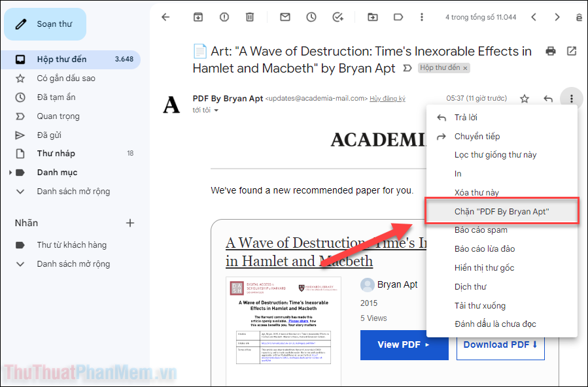The height and width of the screenshot is (387, 588).
Task: Select Hiển thị thư gốc menu item
Action: click(x=502, y=267)
